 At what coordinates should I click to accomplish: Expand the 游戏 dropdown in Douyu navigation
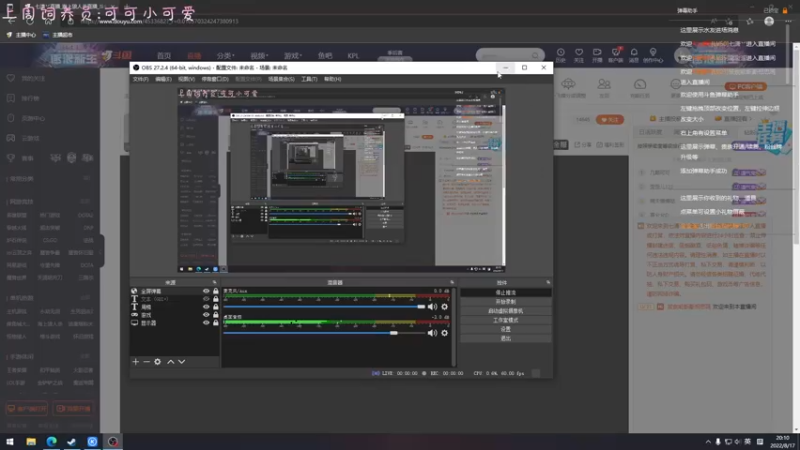point(293,56)
